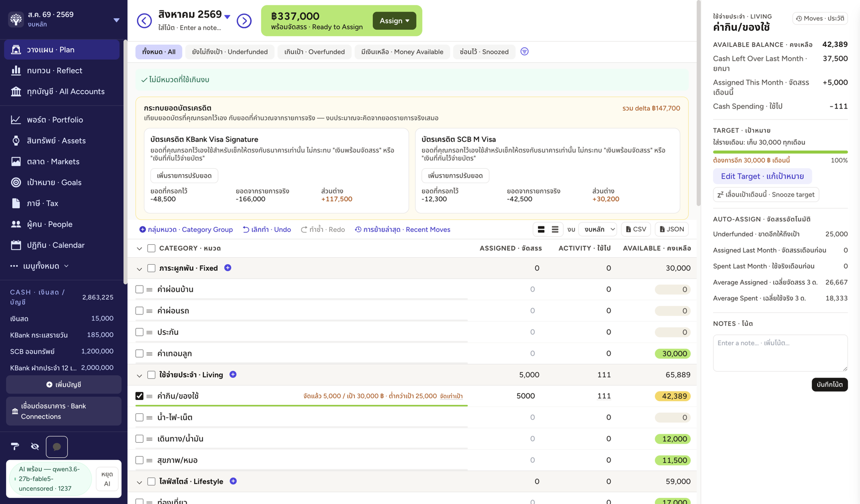Check the Fixed group checkbox
Viewport: 860px width, 504px height.
coord(151,268)
